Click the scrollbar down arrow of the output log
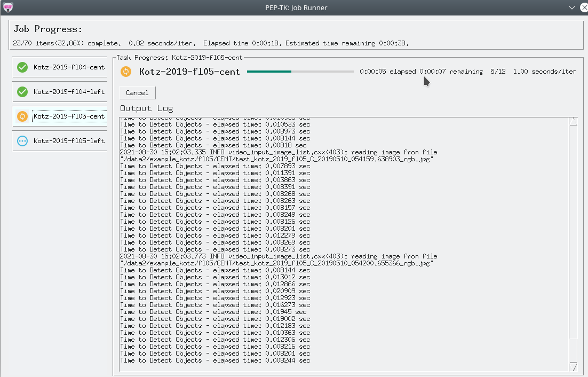The image size is (588, 377). point(575,368)
